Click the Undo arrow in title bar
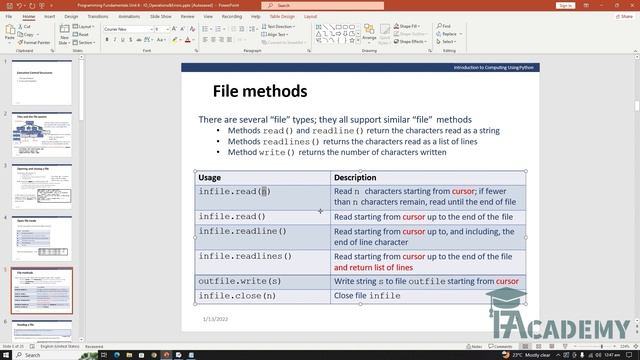640x360 pixels. point(20,6)
